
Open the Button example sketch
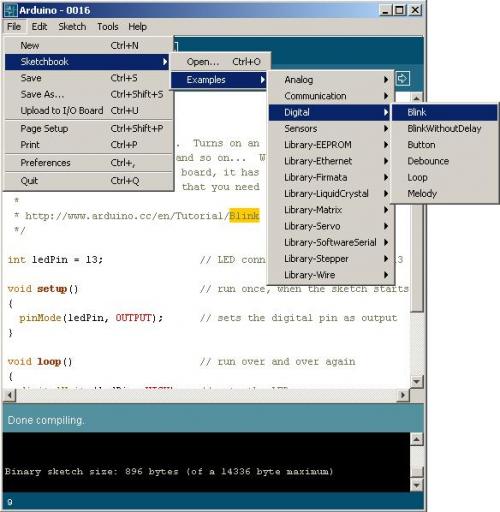click(445, 145)
